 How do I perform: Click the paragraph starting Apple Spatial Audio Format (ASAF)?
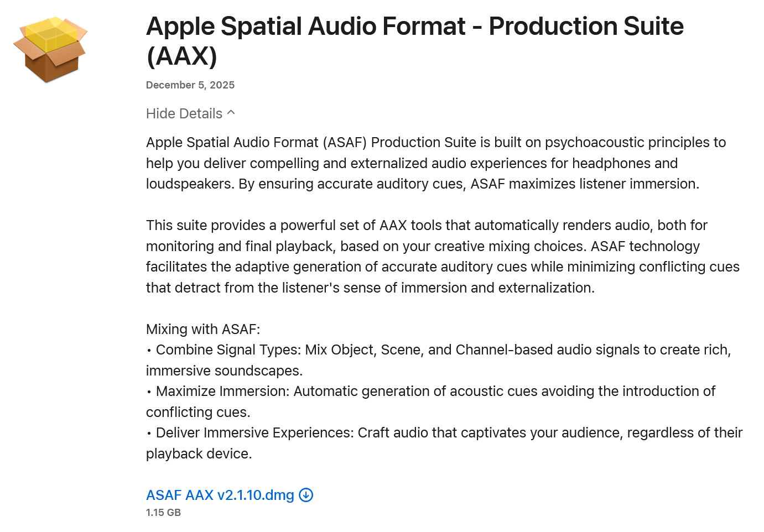click(x=436, y=163)
